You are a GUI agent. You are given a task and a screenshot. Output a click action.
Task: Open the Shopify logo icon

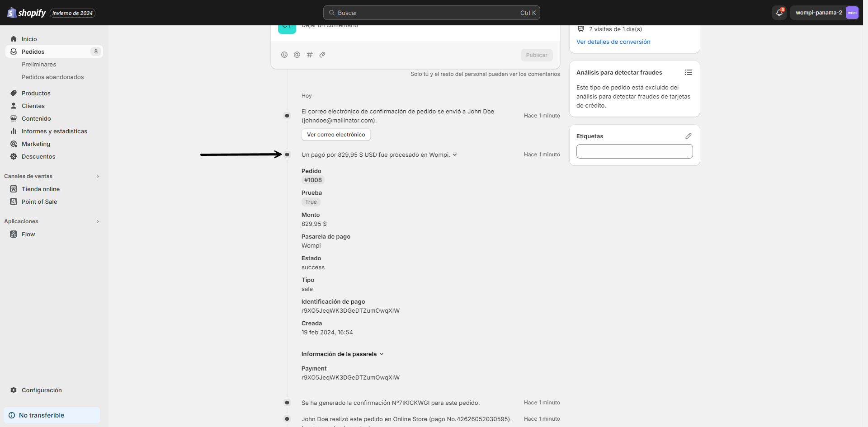click(x=11, y=13)
